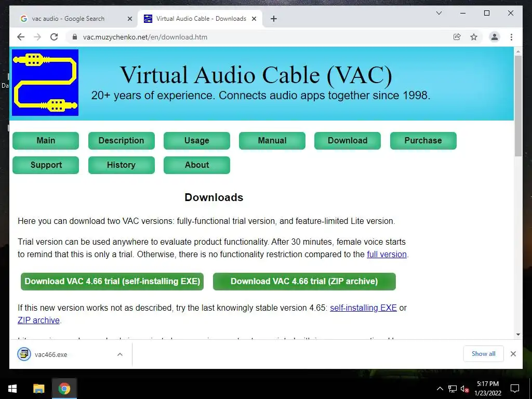Open the tab search dropdown arrow
532x399 pixels.
click(x=438, y=13)
